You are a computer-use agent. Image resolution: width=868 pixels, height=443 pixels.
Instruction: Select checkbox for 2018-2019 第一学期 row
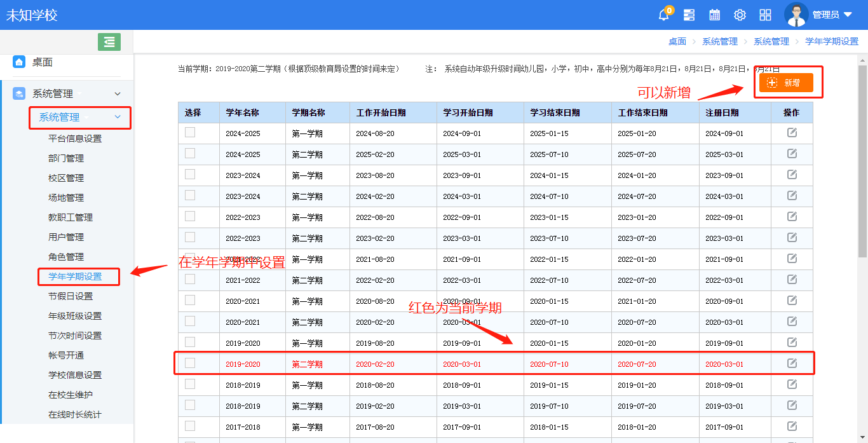[190, 384]
